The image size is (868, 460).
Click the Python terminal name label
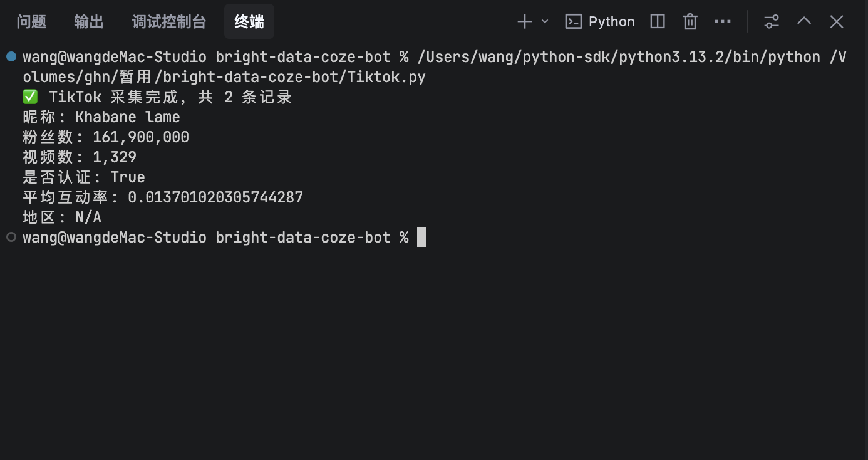click(612, 22)
